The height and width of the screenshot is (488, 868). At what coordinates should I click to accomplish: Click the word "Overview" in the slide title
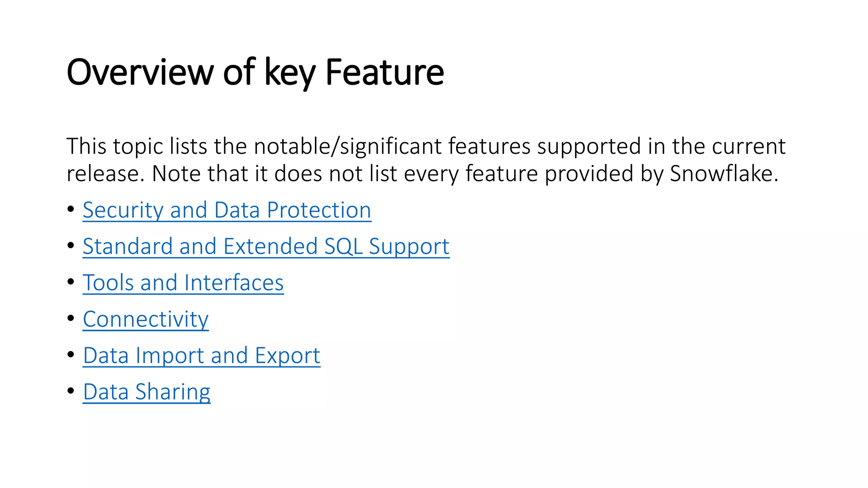(x=140, y=72)
